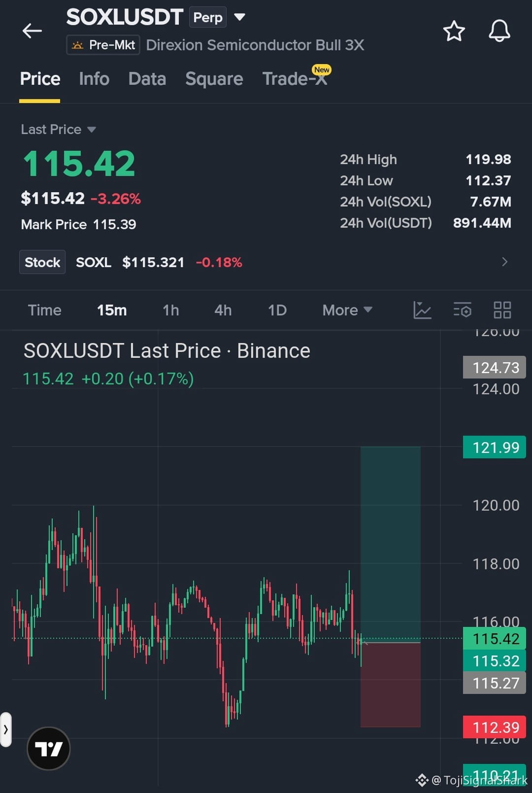Select the 15m chart interval

pyautogui.click(x=112, y=310)
